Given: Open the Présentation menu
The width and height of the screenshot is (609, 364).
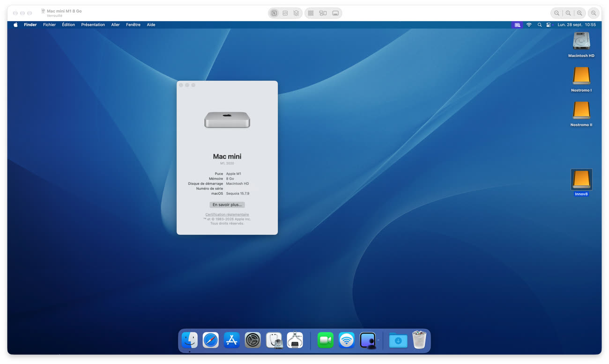Looking at the screenshot, I should (x=93, y=25).
